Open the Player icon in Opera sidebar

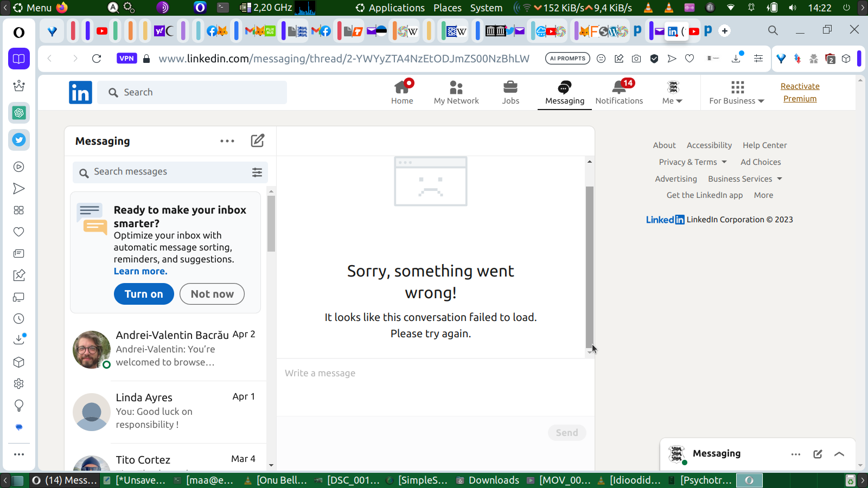click(x=19, y=167)
